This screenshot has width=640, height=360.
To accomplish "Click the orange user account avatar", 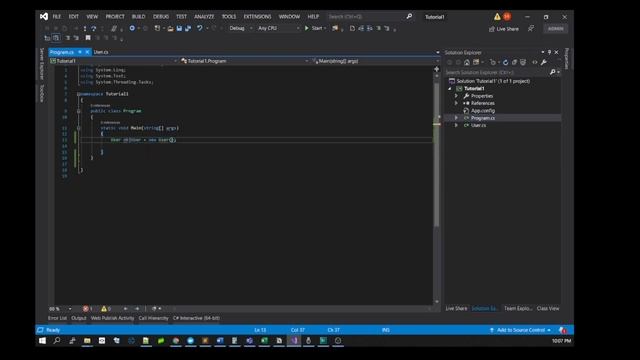I will [x=507, y=17].
